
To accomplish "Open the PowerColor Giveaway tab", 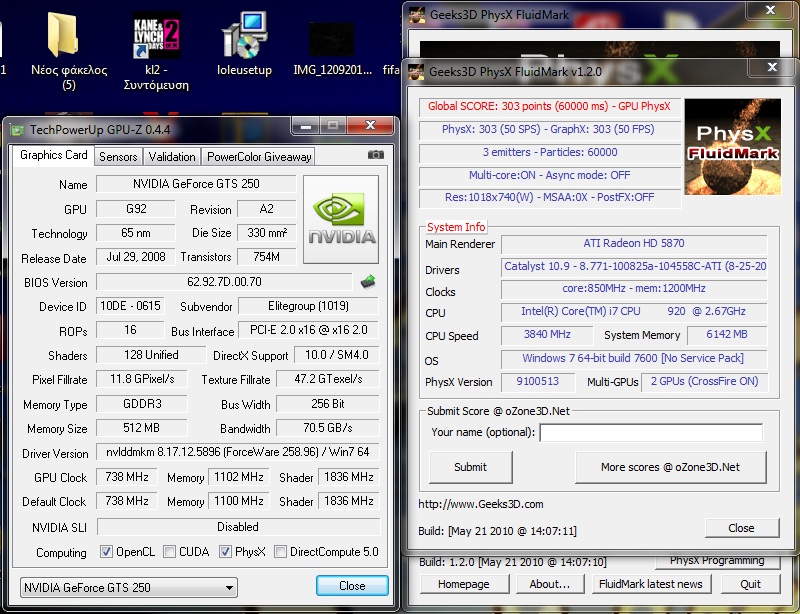I will click(x=259, y=157).
